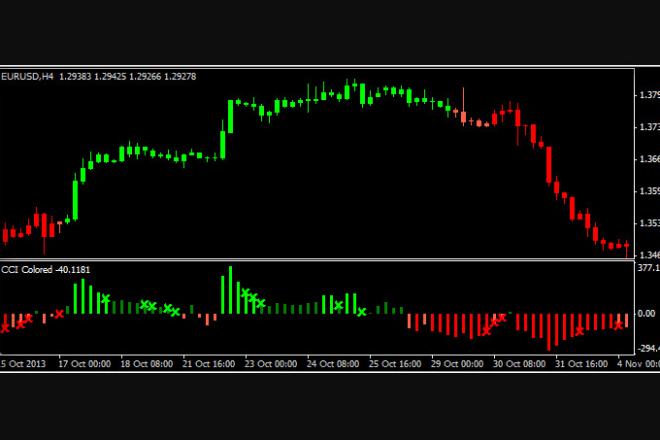Select the 24 Oct 08:00 time axis label
The height and width of the screenshot is (440, 660).
coord(333,364)
